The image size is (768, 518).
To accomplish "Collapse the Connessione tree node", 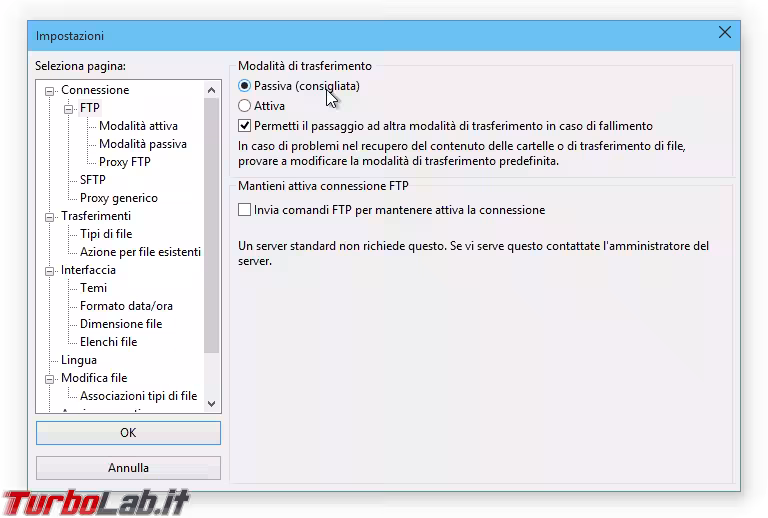I will click(50, 90).
